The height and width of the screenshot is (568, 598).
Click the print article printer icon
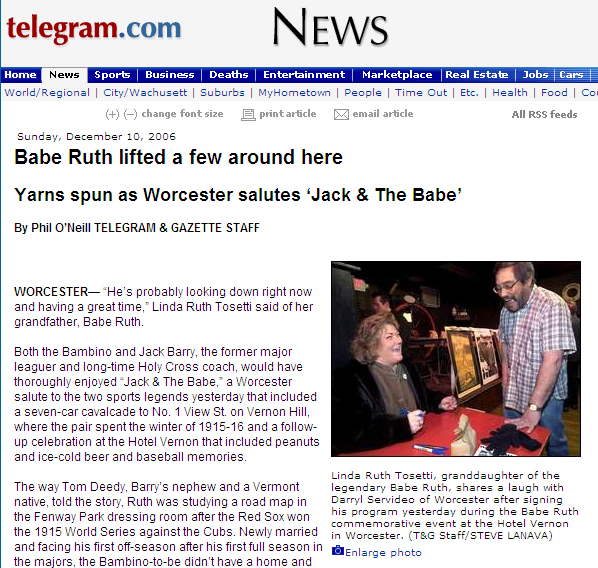248,114
